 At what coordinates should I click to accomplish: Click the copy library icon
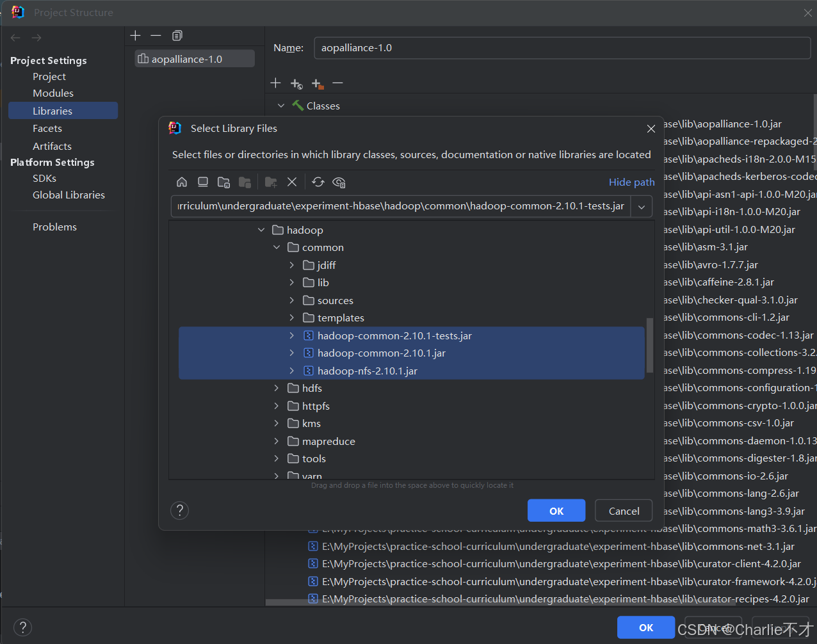click(177, 36)
